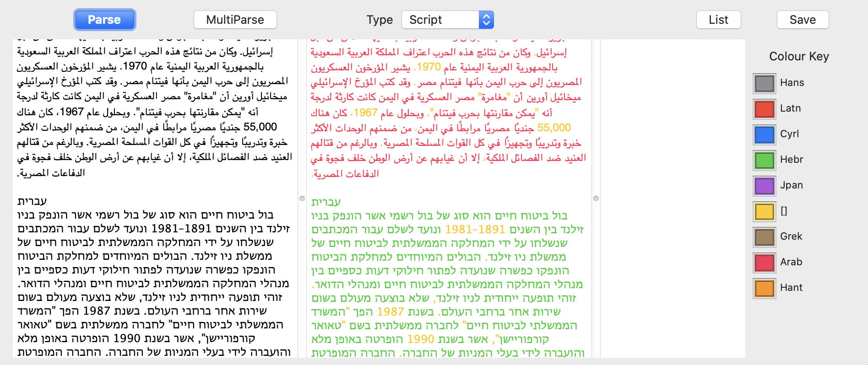Grab the splitter handle right of coloured output pane
This screenshot has height=365, width=868.
point(596,199)
